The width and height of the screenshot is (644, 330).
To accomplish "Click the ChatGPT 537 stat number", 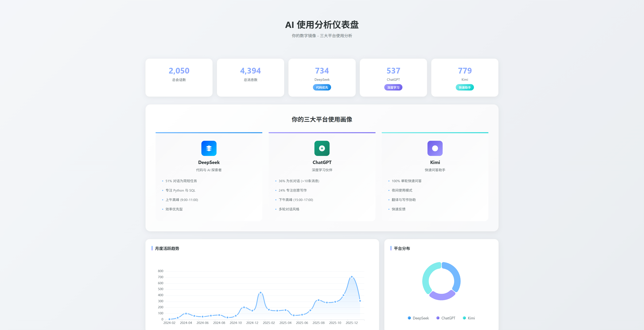I will (x=393, y=71).
